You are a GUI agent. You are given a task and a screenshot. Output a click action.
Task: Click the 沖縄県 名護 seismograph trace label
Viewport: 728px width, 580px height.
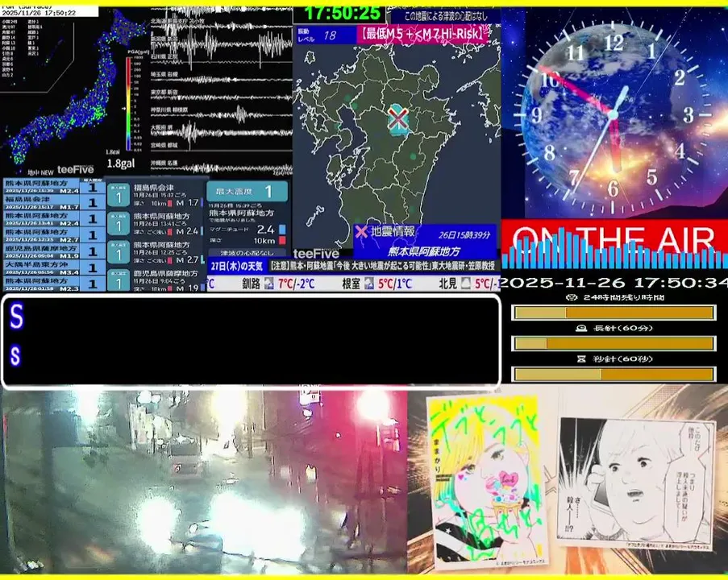(164, 163)
